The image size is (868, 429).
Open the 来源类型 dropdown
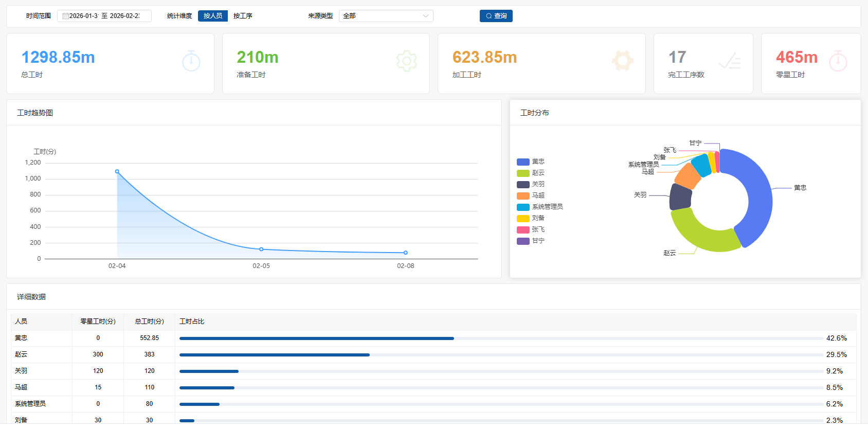click(386, 16)
